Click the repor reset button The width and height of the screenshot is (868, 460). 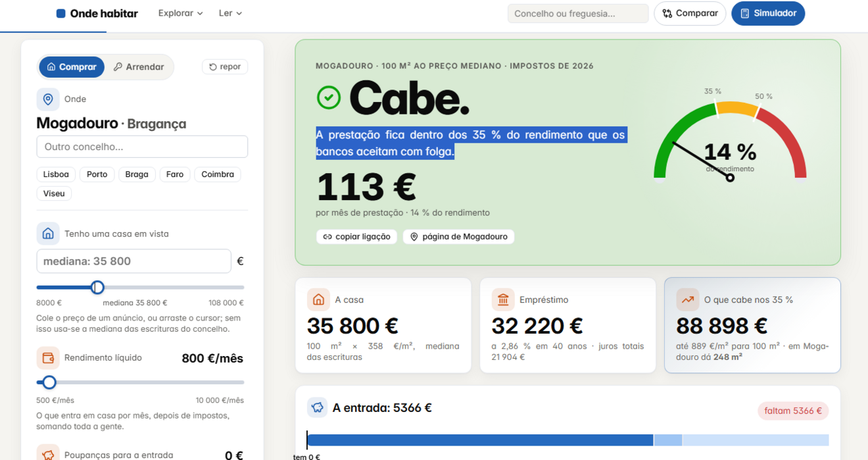coord(225,66)
